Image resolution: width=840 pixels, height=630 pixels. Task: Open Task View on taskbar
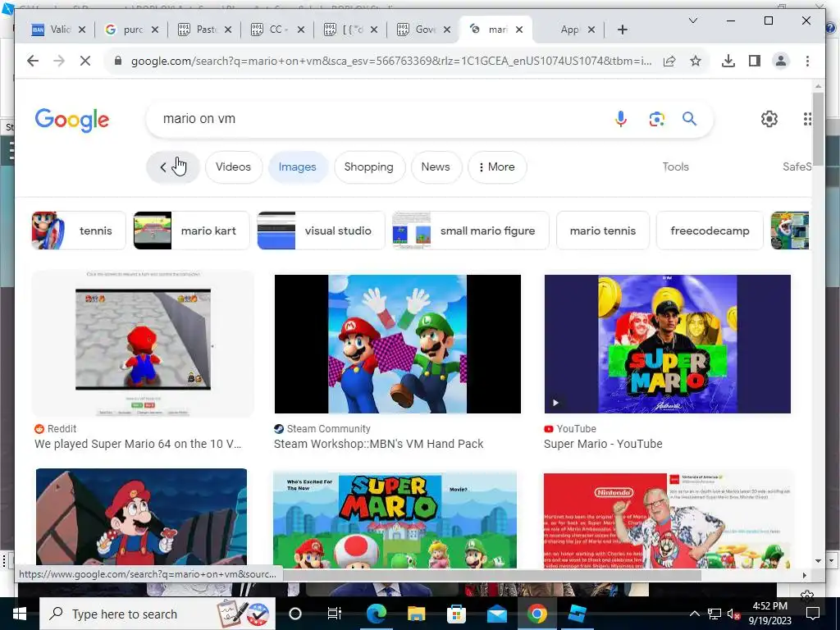coord(335,614)
